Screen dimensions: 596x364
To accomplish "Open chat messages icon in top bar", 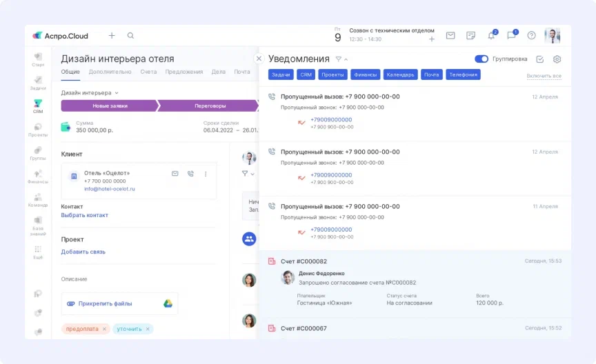I will 511,36.
